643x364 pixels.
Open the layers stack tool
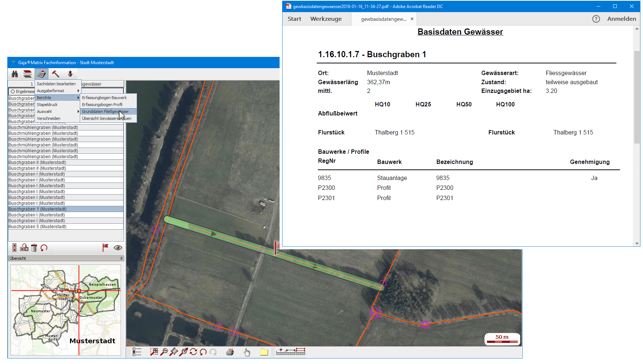28,74
